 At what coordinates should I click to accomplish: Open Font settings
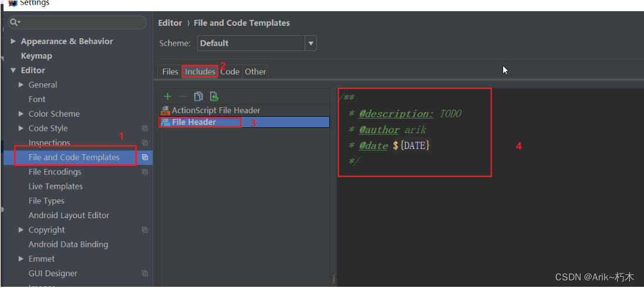[x=37, y=99]
